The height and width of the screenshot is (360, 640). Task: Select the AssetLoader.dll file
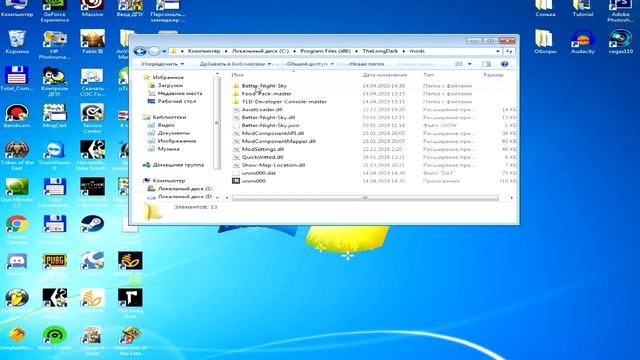click(x=262, y=109)
